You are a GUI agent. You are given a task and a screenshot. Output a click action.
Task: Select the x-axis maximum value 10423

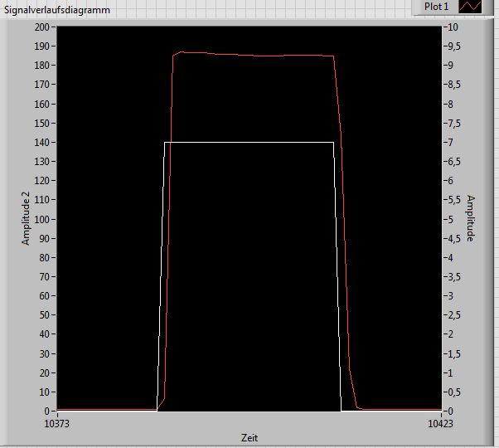point(440,424)
